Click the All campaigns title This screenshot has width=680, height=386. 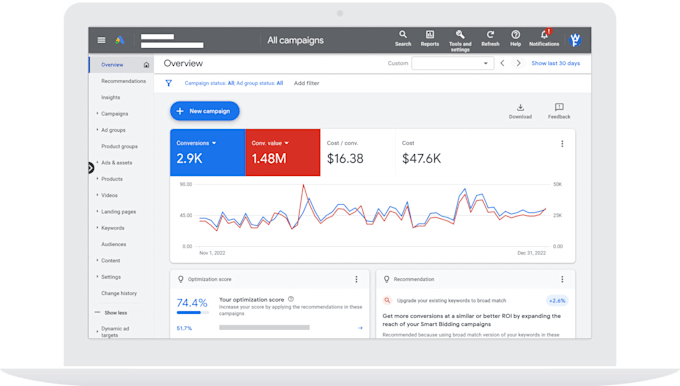pyautogui.click(x=295, y=40)
